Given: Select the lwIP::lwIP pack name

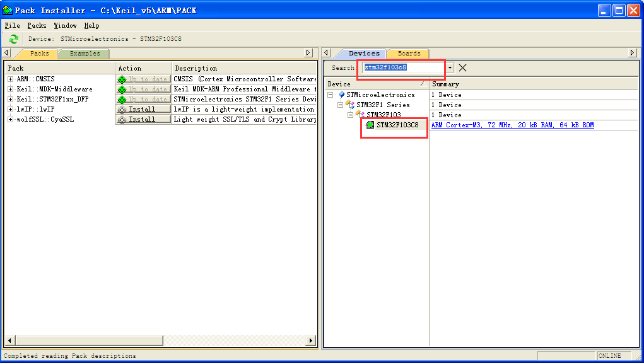Looking at the screenshot, I should tap(35, 110).
